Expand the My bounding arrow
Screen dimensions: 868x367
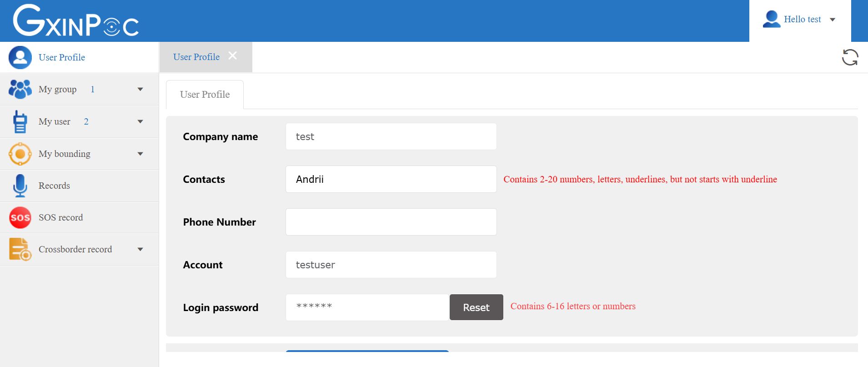(140, 154)
